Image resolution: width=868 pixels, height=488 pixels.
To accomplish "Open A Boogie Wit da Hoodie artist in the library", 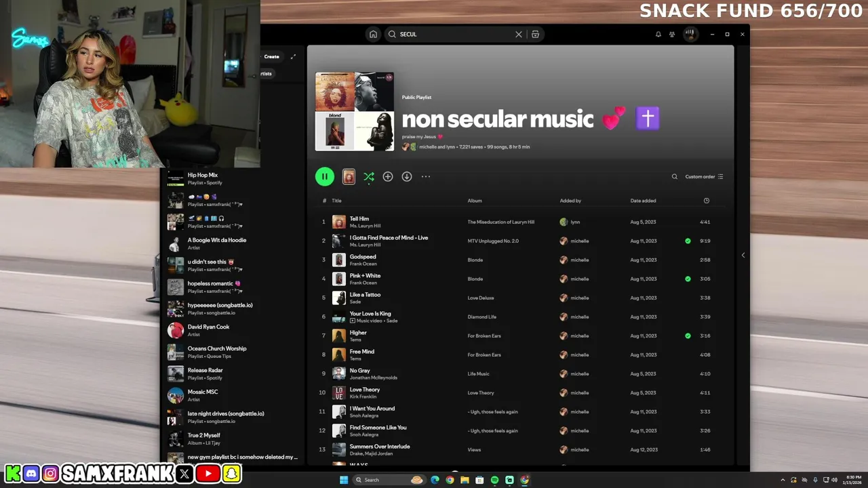I will pos(233,243).
